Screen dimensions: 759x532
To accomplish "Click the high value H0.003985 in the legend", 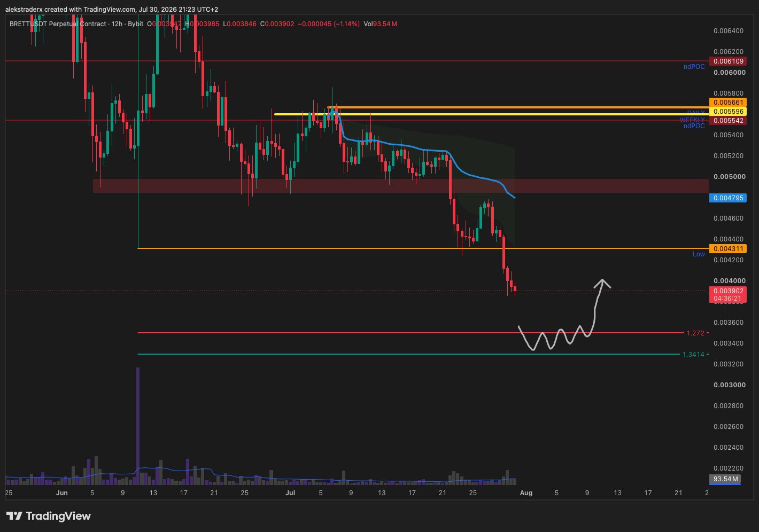I will (x=203, y=24).
